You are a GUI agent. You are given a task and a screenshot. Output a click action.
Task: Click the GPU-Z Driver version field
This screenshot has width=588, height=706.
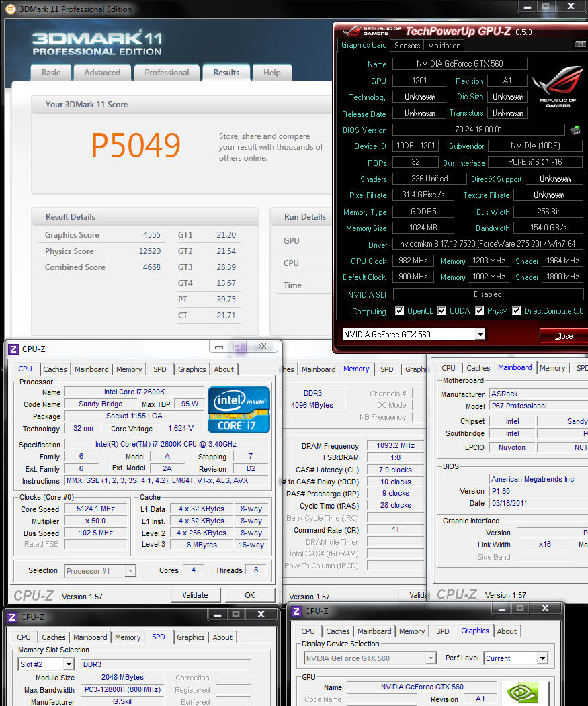point(487,244)
